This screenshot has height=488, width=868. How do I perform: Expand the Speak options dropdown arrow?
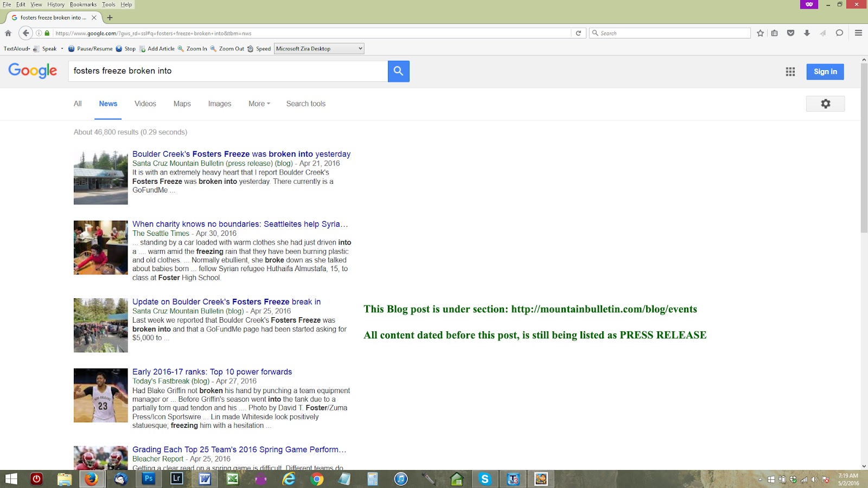[x=62, y=49]
